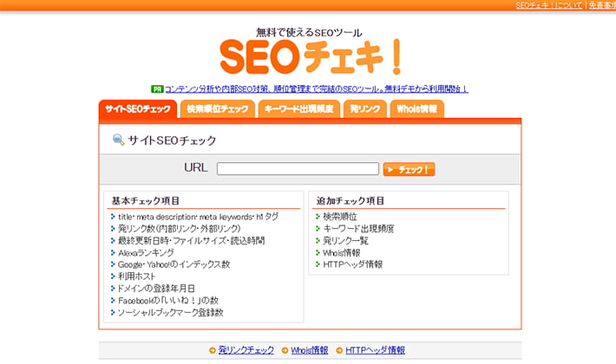The width and height of the screenshot is (616, 364).
Task: Select 発リンク数(内部リンク・外部リンク) item
Action: pyautogui.click(x=179, y=228)
